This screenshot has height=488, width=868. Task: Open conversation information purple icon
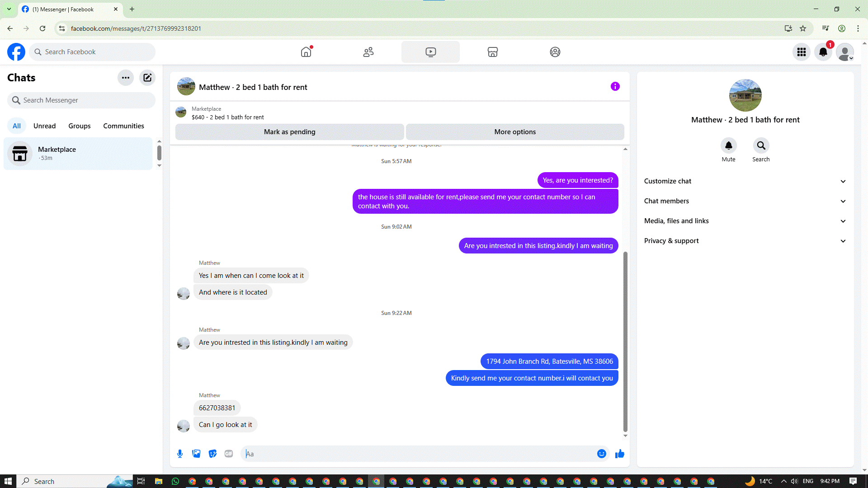coord(615,86)
